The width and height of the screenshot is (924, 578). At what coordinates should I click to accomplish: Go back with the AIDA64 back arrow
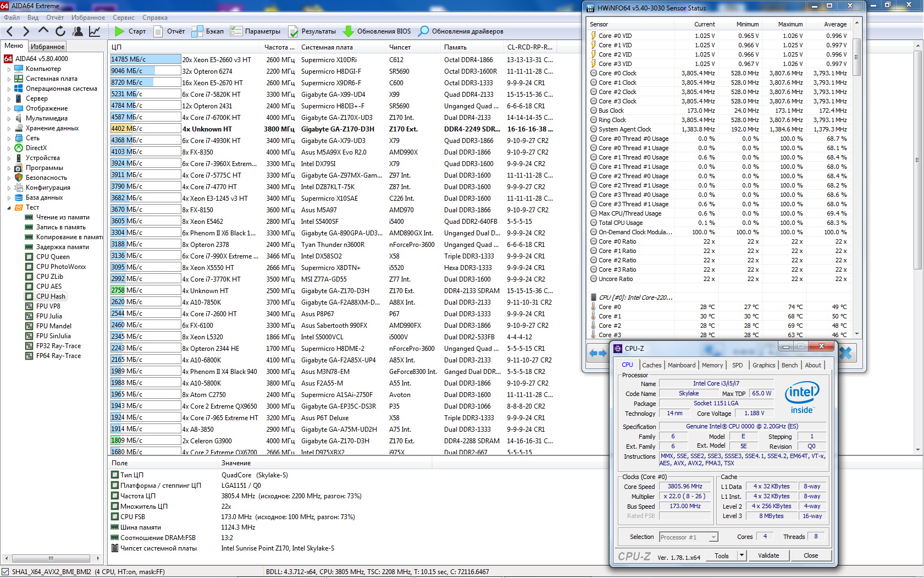click(x=9, y=31)
